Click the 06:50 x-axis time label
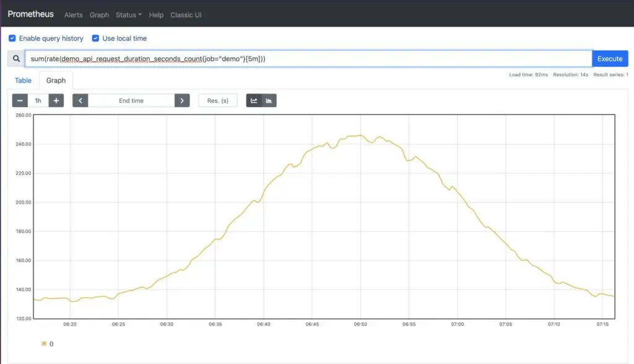634x364 pixels. pos(360,324)
